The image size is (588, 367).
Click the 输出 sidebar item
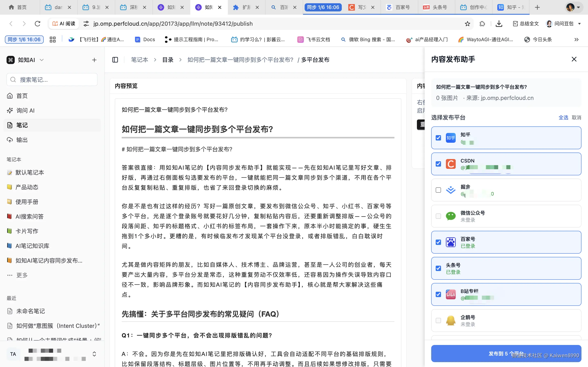click(22, 140)
